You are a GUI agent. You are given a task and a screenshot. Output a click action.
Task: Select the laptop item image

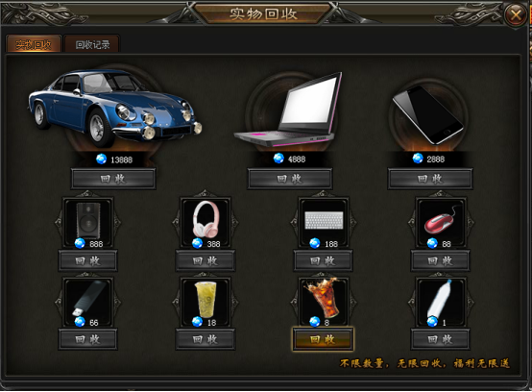288,110
